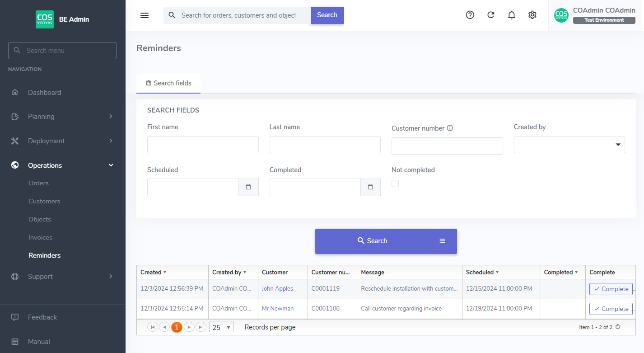Click the Customer number info icon
Screen dimensions: 644x353
[450, 128]
